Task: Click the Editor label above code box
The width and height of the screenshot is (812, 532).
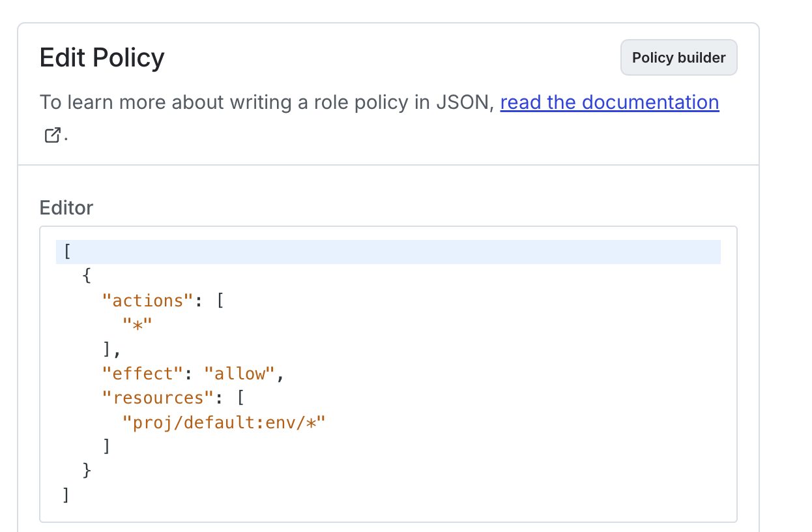Action: [x=66, y=208]
